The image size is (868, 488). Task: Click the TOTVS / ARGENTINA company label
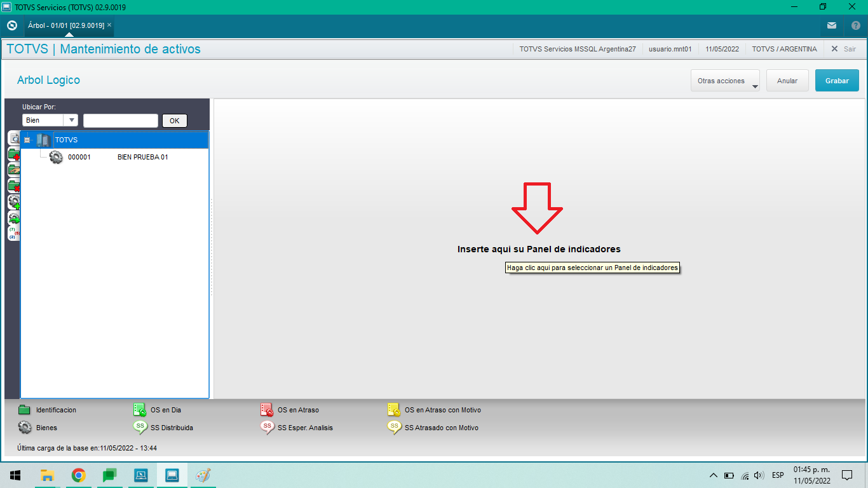tap(785, 49)
